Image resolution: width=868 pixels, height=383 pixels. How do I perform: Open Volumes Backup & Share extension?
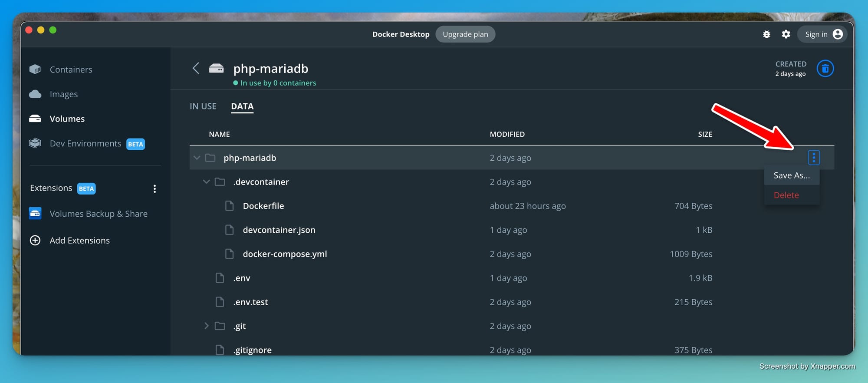[x=99, y=214]
